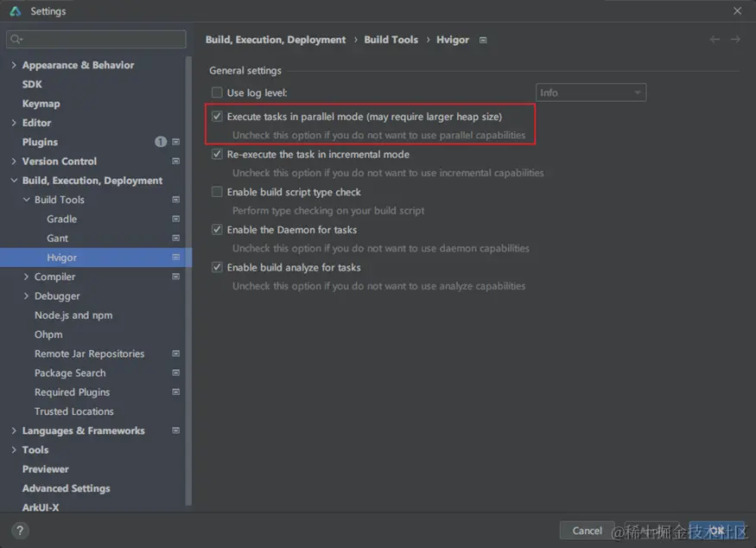Click the project icon beside Hvigor breadcrumb

click(x=483, y=40)
